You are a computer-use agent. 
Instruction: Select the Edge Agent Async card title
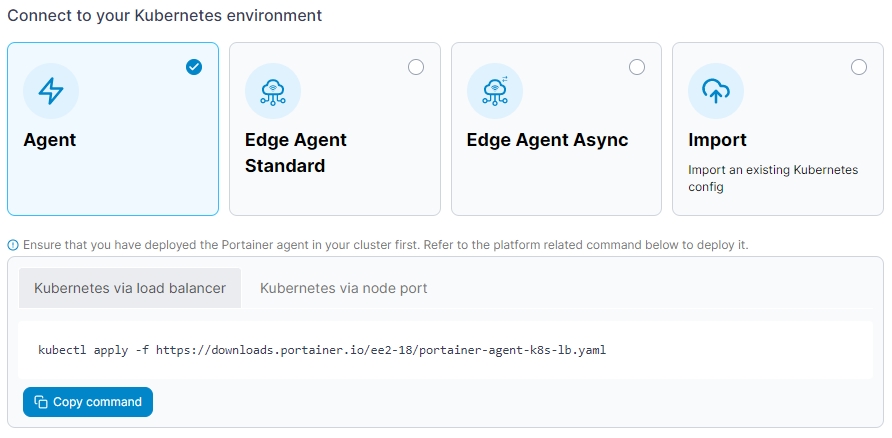[x=547, y=140]
